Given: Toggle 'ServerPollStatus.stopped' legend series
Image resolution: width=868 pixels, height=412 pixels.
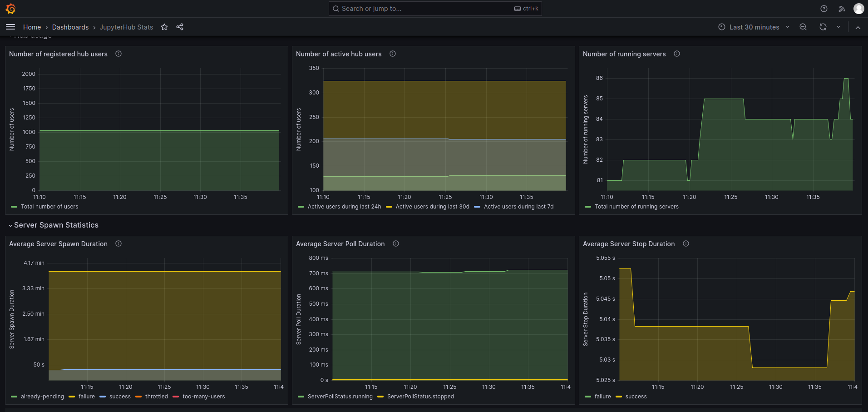Looking at the screenshot, I should coord(420,397).
